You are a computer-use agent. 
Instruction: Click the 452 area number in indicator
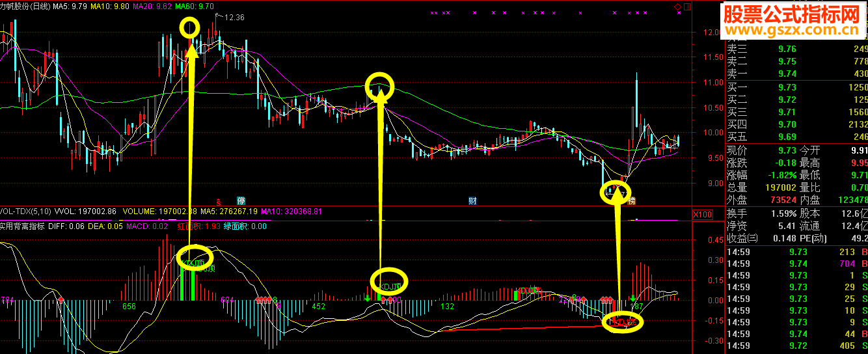click(319, 306)
